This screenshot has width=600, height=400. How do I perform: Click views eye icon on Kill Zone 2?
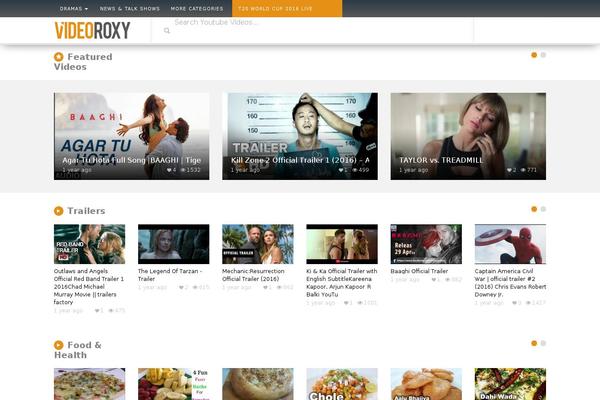click(355, 170)
